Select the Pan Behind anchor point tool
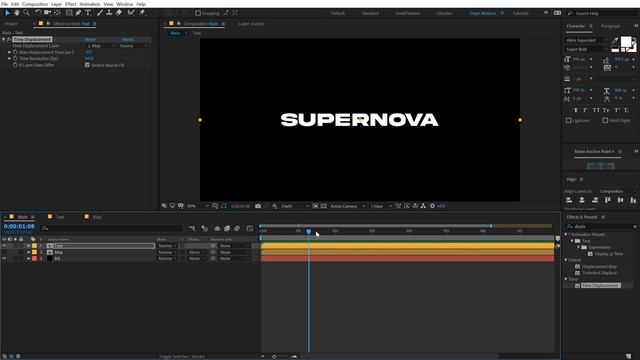The width and height of the screenshot is (640, 360). coord(57,13)
